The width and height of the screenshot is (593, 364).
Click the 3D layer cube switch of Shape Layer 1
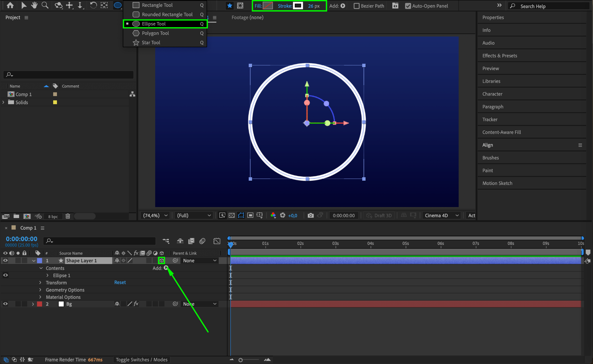point(162,261)
